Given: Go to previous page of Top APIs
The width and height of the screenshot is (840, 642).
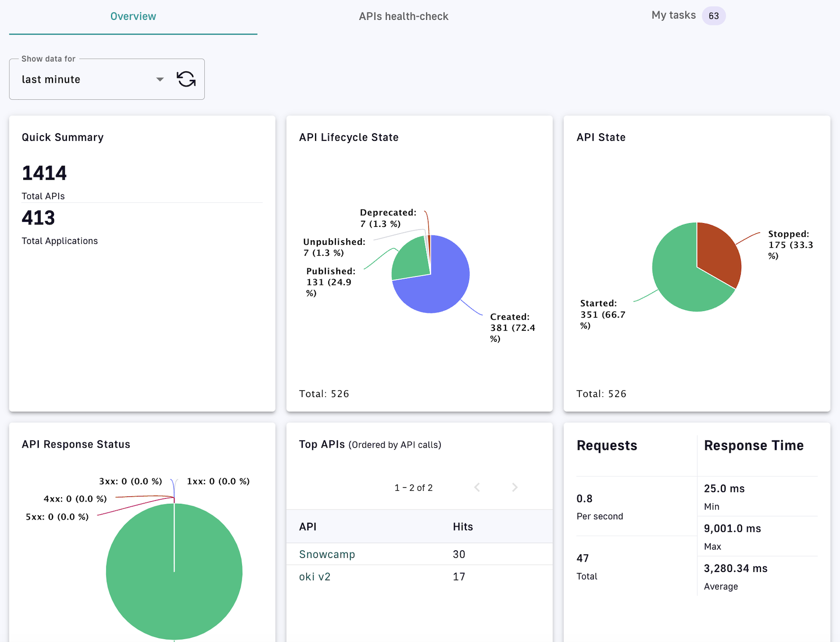Looking at the screenshot, I should click(477, 487).
